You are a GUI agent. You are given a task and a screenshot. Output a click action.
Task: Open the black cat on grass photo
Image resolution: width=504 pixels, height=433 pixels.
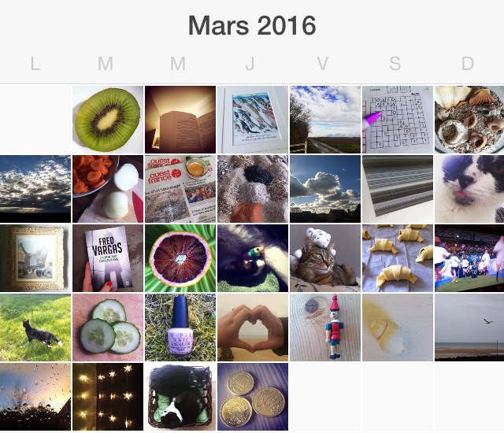point(35,328)
